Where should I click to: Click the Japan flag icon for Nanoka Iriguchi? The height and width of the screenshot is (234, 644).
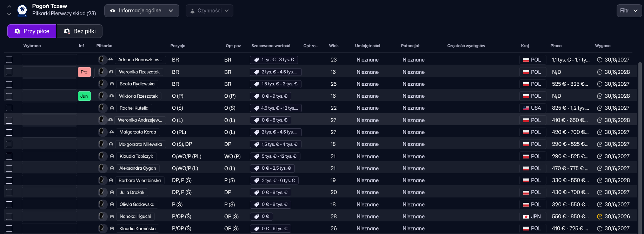(526, 216)
